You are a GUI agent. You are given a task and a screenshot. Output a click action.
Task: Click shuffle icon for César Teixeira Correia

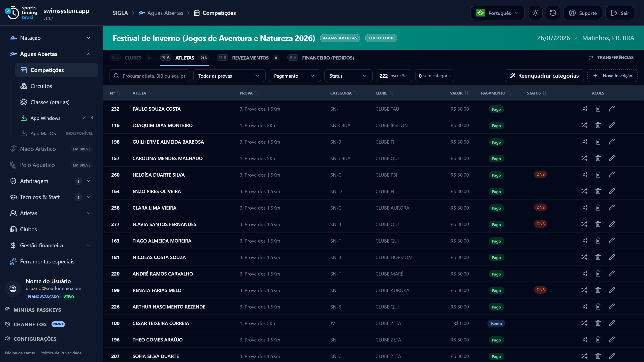point(584,323)
